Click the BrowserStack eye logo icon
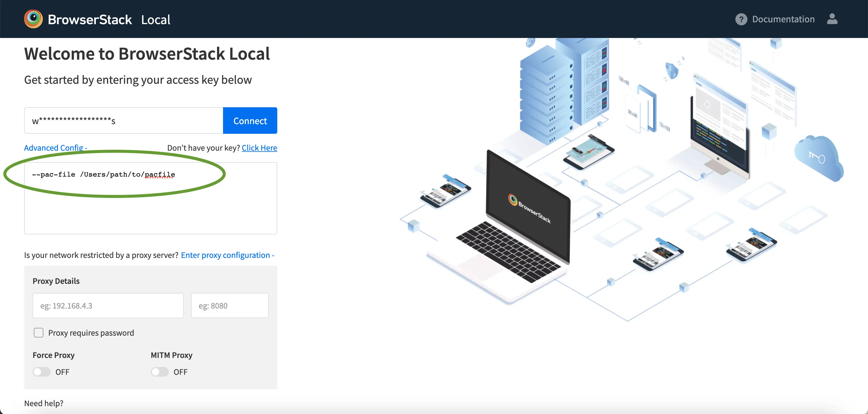868x414 pixels. [33, 19]
